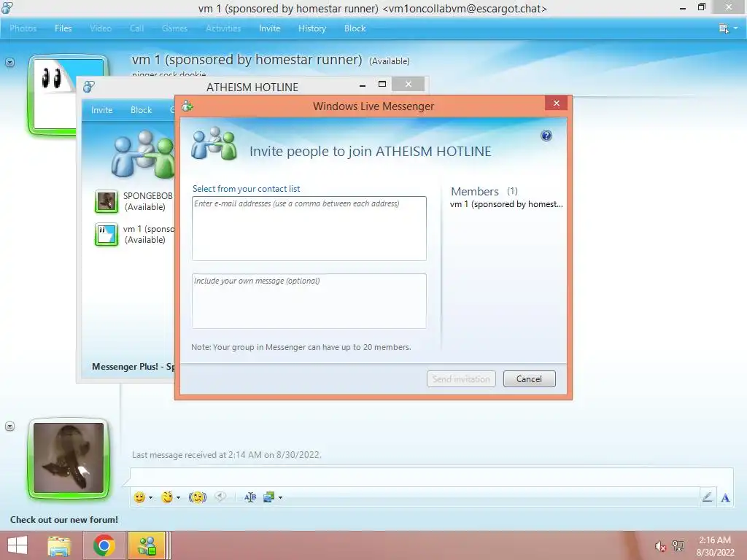Click the muted volume tray icon

660,546
